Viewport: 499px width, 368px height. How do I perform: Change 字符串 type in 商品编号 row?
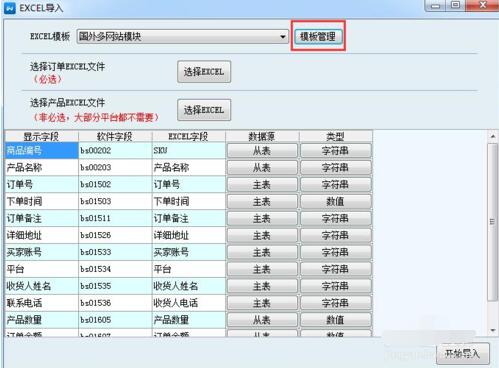[336, 151]
